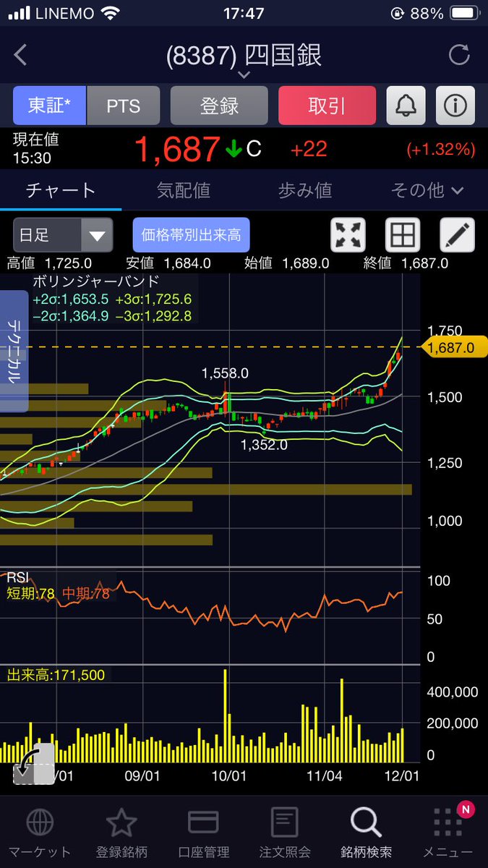The width and height of the screenshot is (488, 868).
Task: Open stock information (i) icon
Action: pos(455,106)
